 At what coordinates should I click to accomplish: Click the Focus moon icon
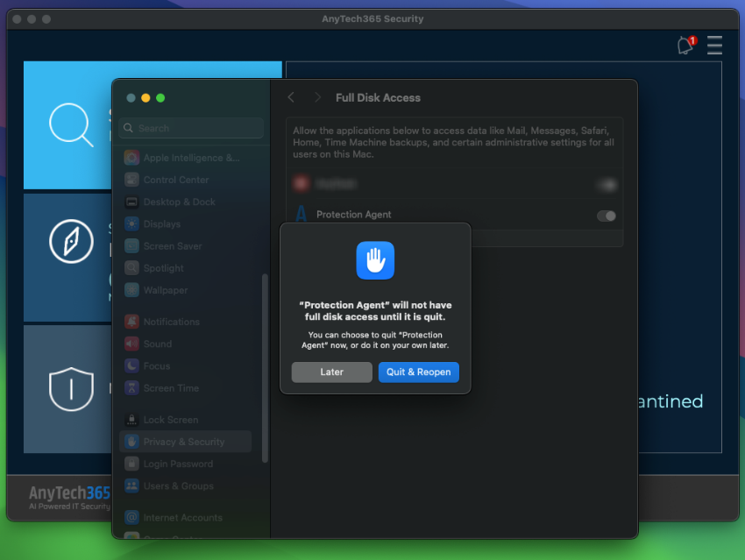pos(131,365)
